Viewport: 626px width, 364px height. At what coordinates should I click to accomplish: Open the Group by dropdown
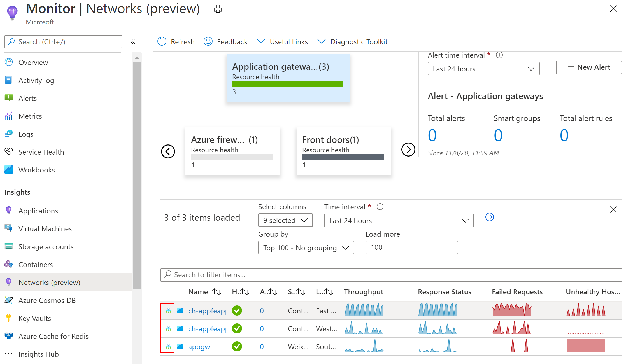pyautogui.click(x=306, y=248)
